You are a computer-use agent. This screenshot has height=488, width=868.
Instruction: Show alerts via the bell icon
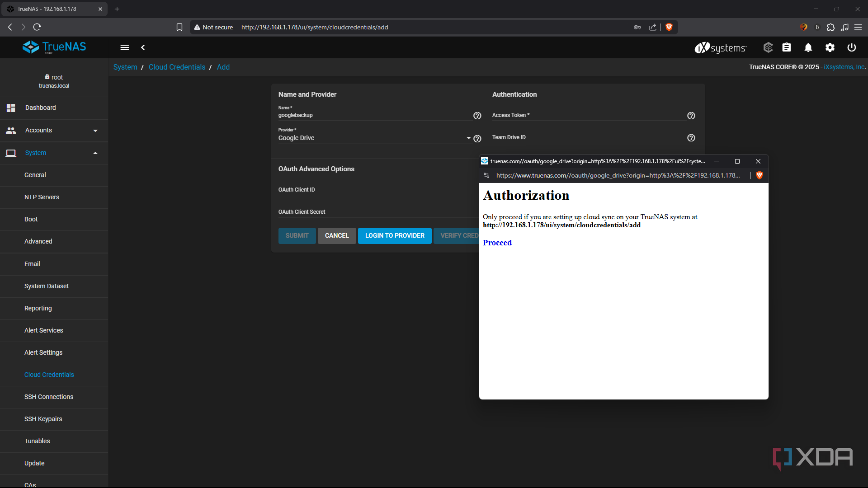(808, 47)
